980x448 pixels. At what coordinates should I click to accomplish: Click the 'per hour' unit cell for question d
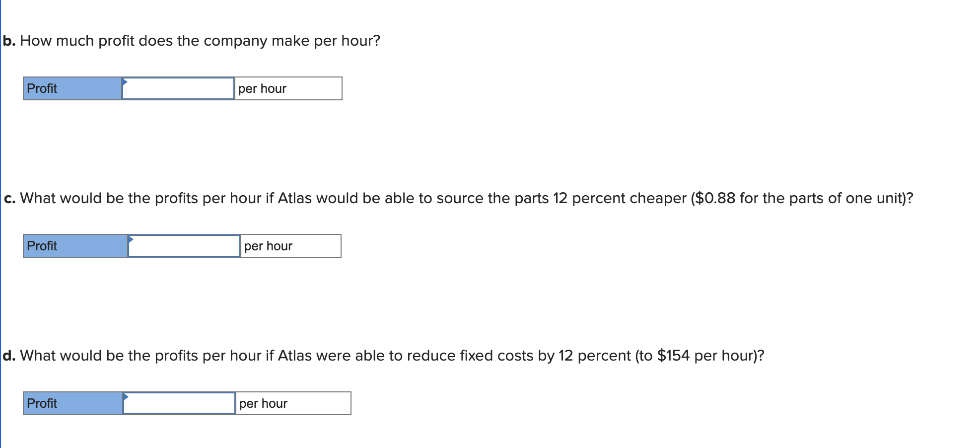pyautogui.click(x=293, y=403)
